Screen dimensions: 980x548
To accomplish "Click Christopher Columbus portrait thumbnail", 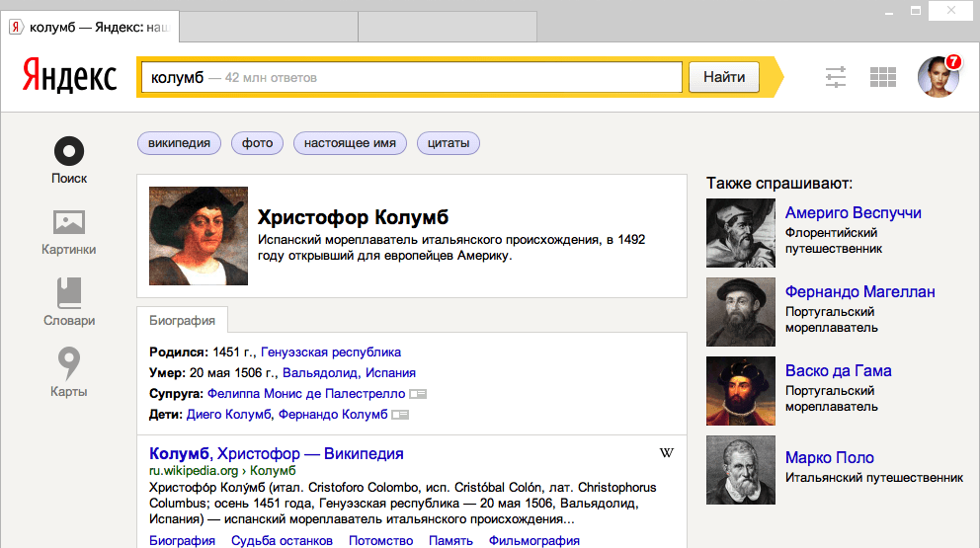I will (199, 236).
